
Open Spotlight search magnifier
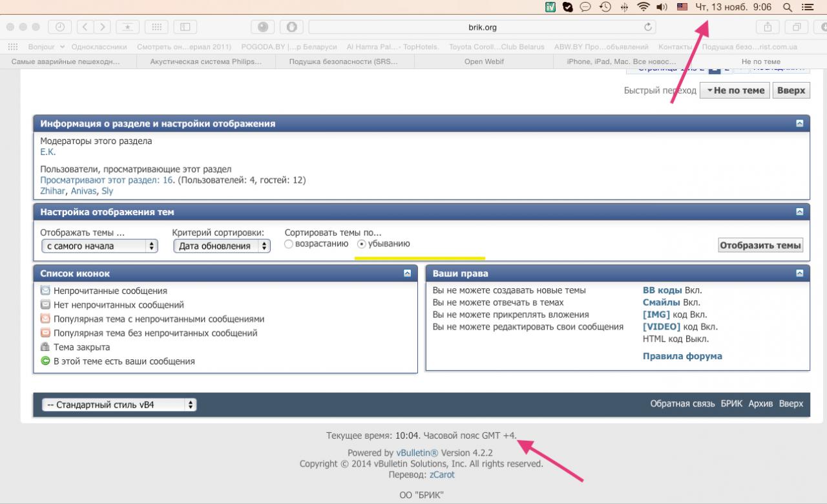(x=787, y=7)
